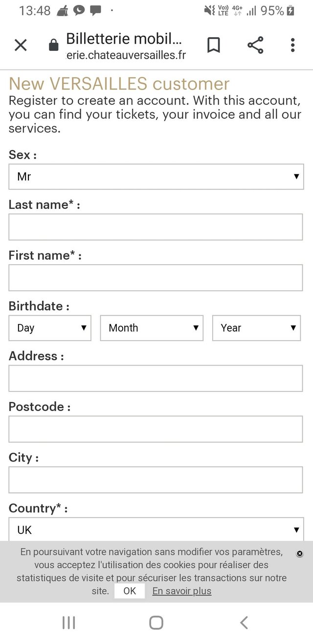313x644 pixels.
Task: Bookmark this page with the bookmark icon
Action: point(213,46)
